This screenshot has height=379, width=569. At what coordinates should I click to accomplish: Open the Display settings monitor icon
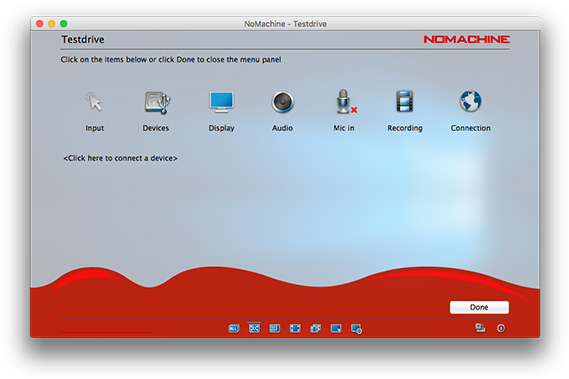[221, 102]
